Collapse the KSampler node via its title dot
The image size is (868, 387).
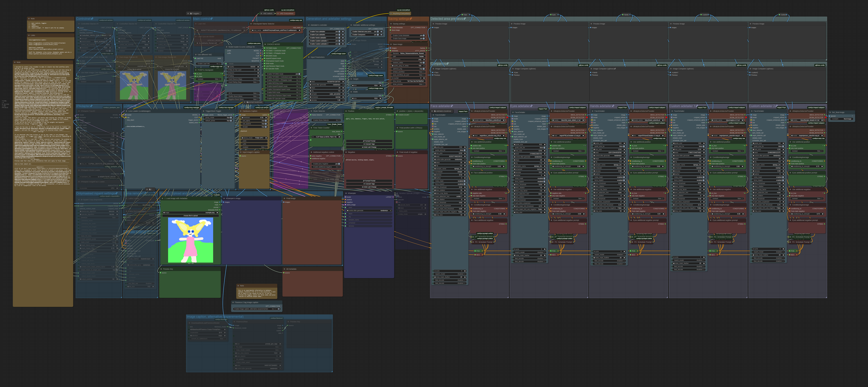[346, 193]
